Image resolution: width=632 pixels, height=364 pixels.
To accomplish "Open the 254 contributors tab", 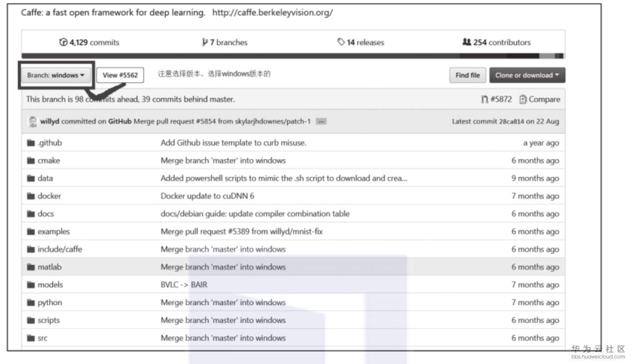I will pyautogui.click(x=496, y=42).
